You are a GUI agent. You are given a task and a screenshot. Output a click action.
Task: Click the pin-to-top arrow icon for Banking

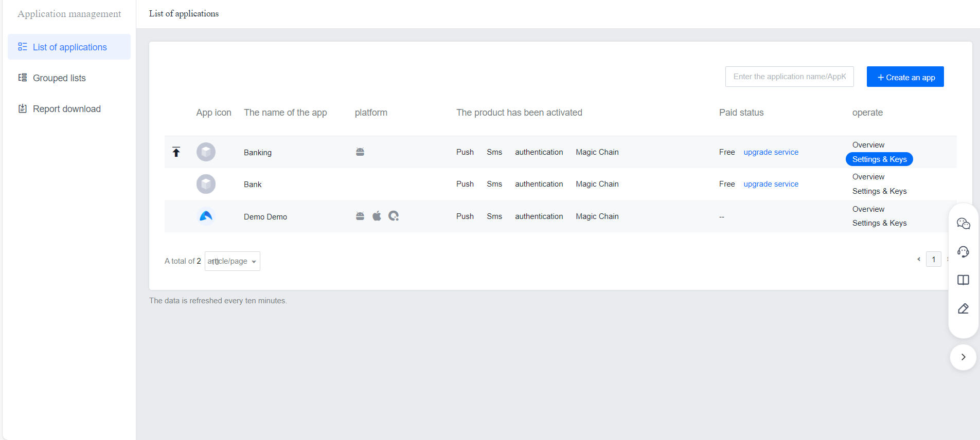[176, 152]
